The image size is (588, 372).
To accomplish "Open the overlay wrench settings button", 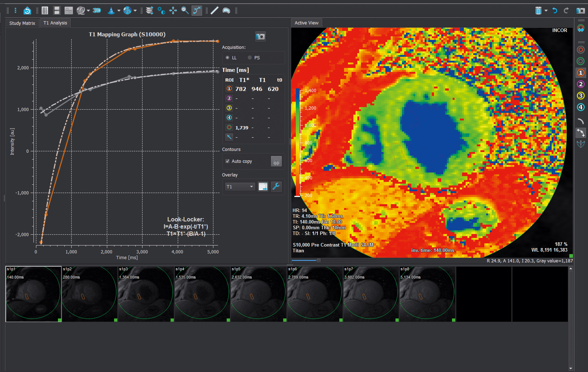I will point(276,187).
